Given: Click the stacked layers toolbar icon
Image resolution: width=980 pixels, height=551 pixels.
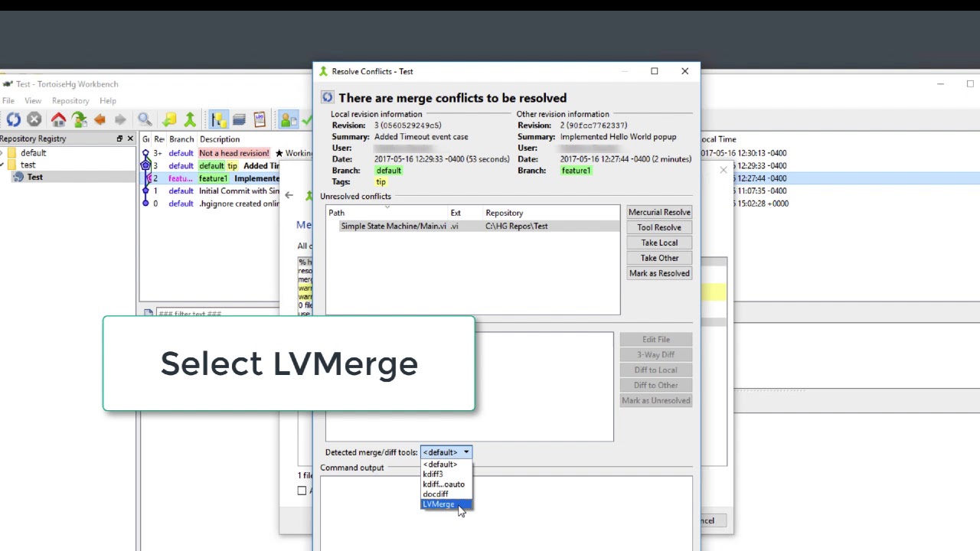Looking at the screenshot, I should (x=239, y=119).
